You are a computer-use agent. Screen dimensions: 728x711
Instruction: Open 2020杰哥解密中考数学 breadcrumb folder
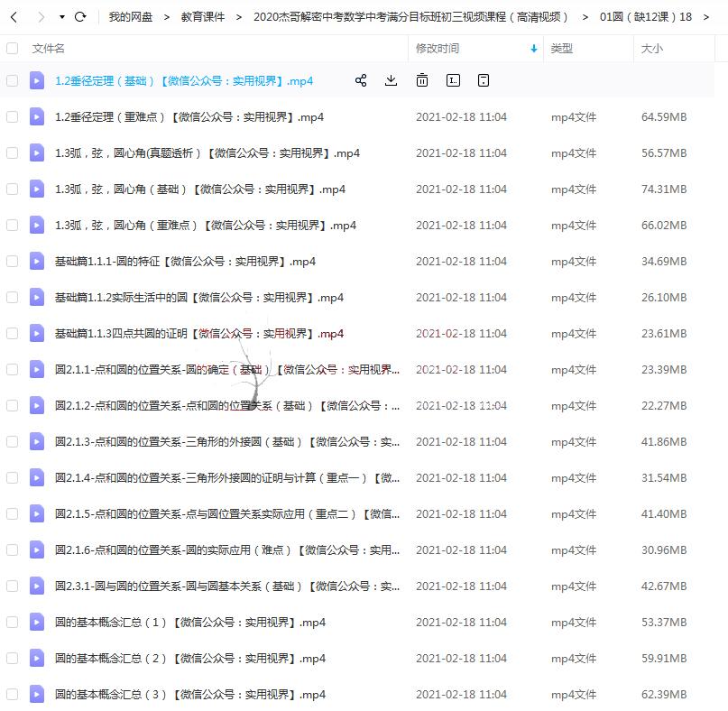point(410,17)
